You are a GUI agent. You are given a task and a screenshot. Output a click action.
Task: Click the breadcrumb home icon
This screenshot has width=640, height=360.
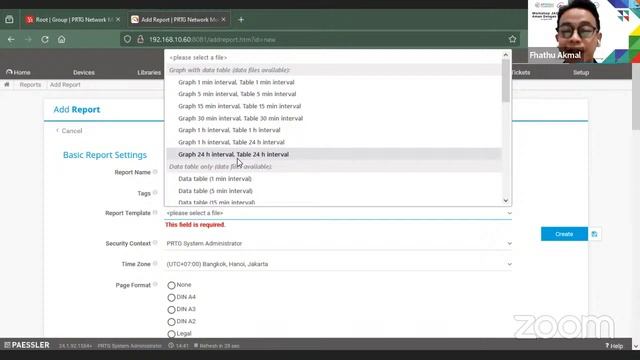tap(7, 84)
